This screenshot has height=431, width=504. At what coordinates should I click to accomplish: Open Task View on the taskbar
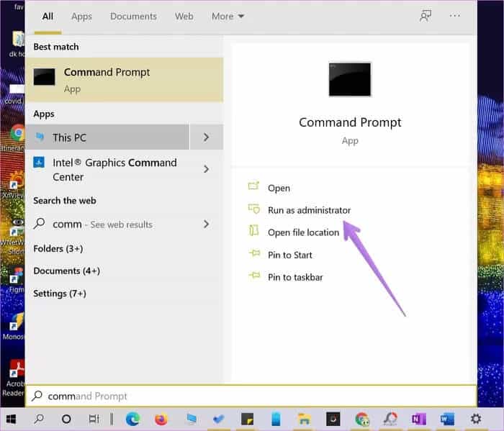tap(94, 419)
